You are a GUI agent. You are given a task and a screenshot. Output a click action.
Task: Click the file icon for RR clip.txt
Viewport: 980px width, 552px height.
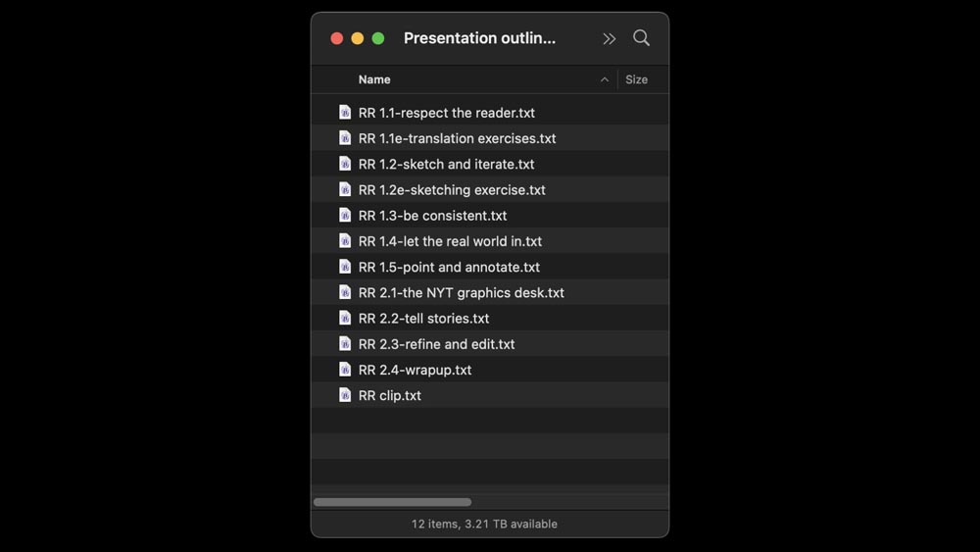click(345, 395)
